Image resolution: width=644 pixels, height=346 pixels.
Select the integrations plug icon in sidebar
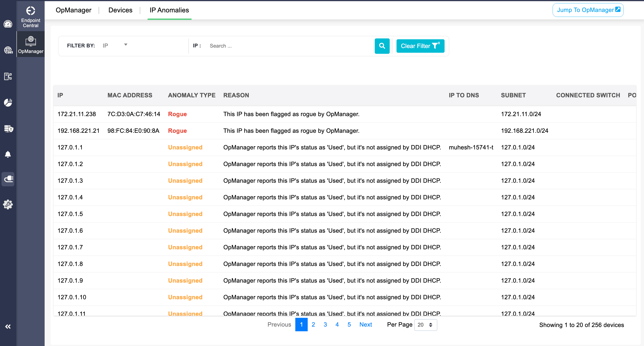coord(8,179)
